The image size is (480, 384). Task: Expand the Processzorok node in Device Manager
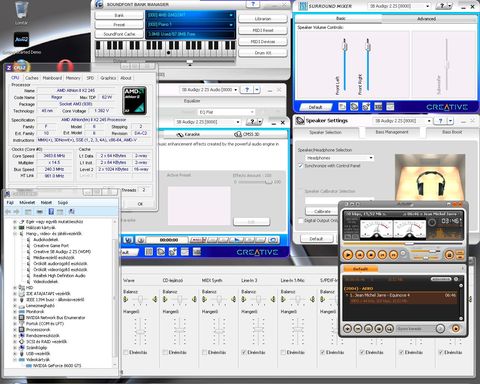click(x=15, y=330)
